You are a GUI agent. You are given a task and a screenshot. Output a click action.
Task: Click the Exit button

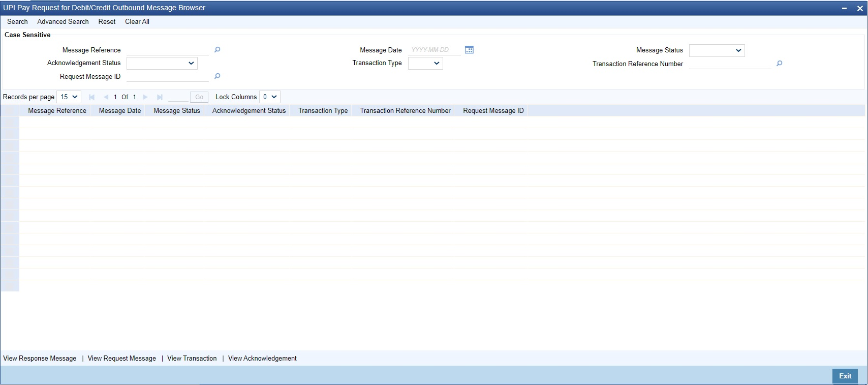845,376
